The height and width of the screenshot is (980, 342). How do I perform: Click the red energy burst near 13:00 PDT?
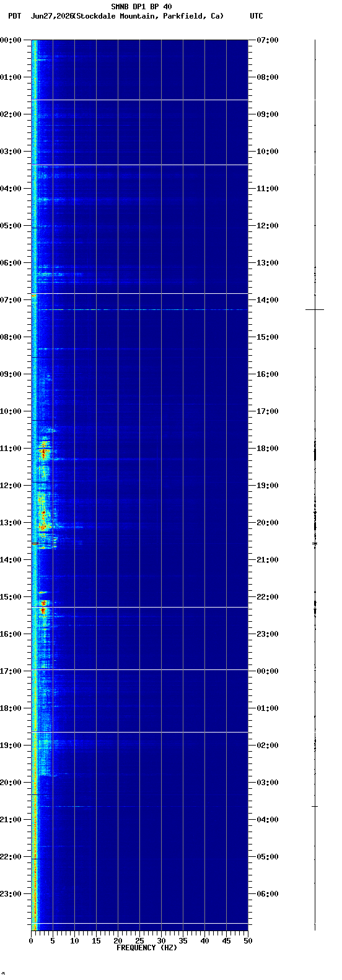(43, 527)
